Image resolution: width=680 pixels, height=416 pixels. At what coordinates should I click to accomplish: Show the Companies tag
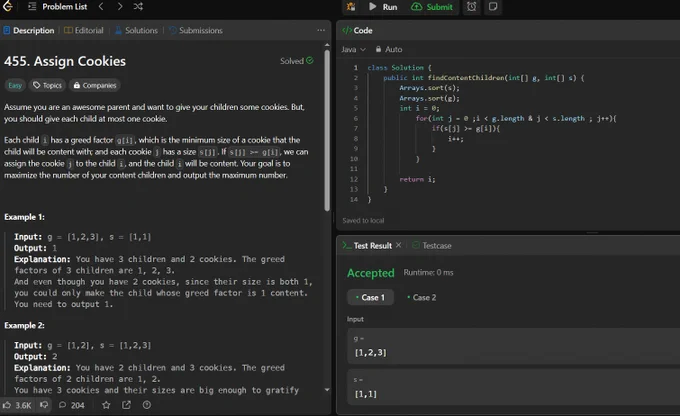point(95,85)
